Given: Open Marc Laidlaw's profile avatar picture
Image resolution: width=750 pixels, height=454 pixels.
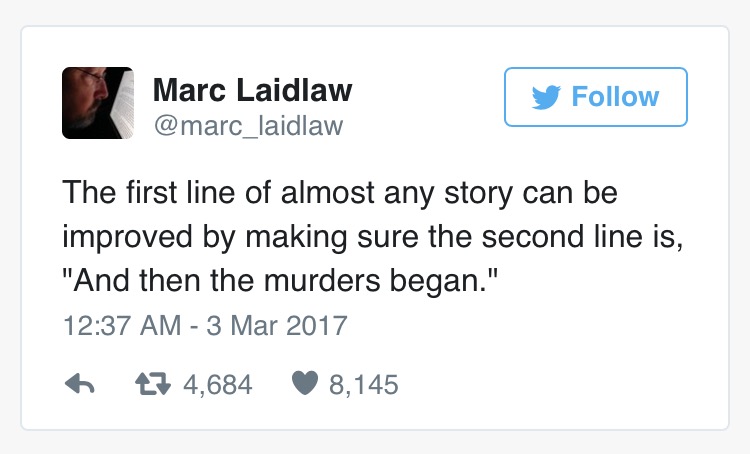Looking at the screenshot, I should point(98,102).
